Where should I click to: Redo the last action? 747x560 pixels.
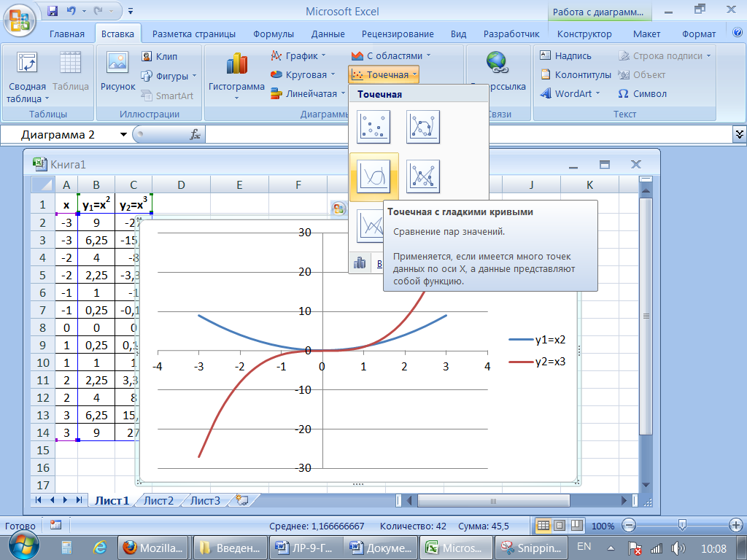[98, 10]
